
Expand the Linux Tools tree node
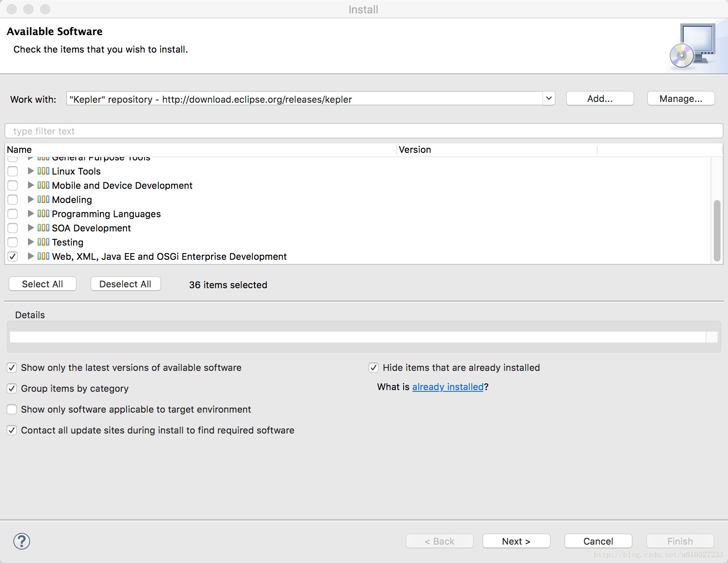31,171
